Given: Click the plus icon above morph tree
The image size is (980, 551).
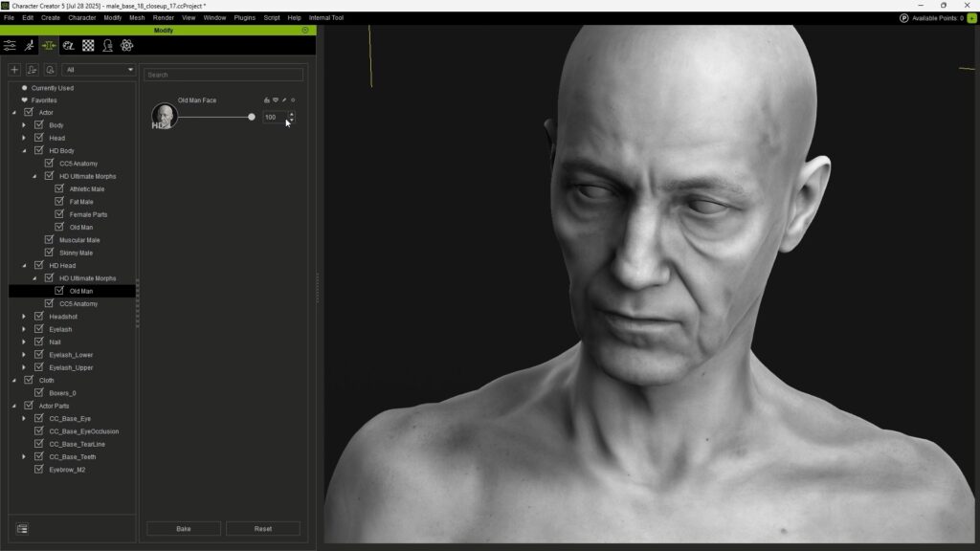Looking at the screenshot, I should 14,70.
